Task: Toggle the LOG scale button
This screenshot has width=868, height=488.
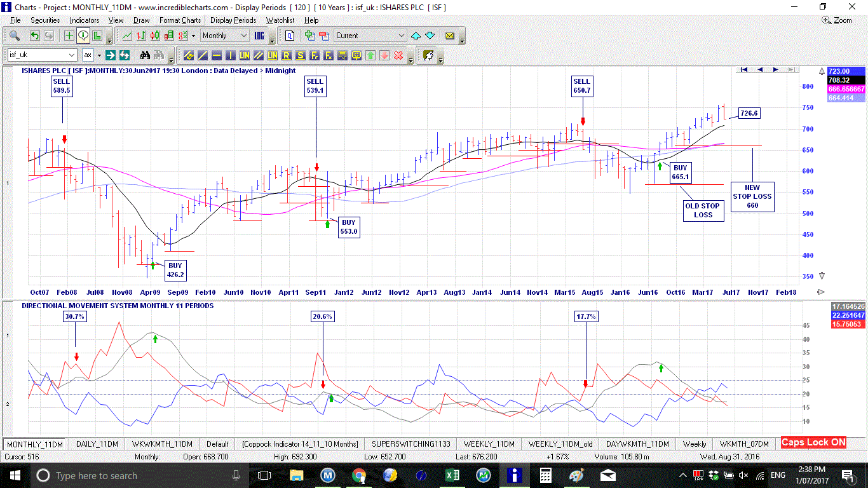Action: pyautogui.click(x=259, y=36)
